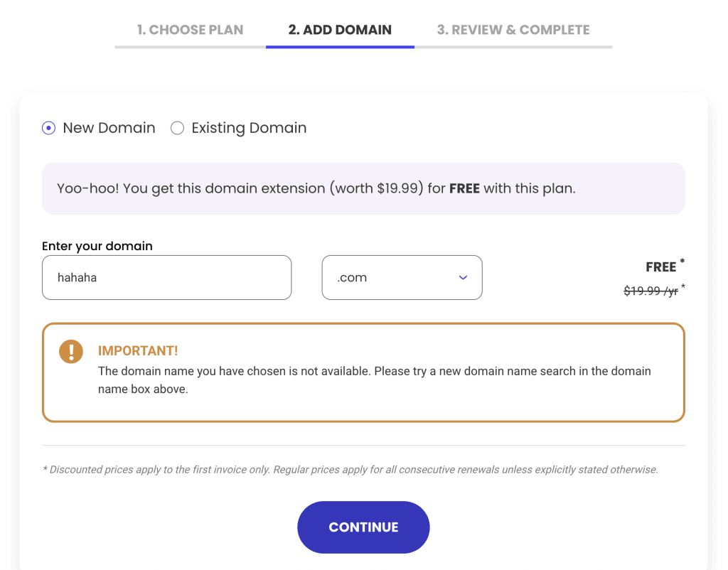Click the bold FREE price label

[660, 267]
